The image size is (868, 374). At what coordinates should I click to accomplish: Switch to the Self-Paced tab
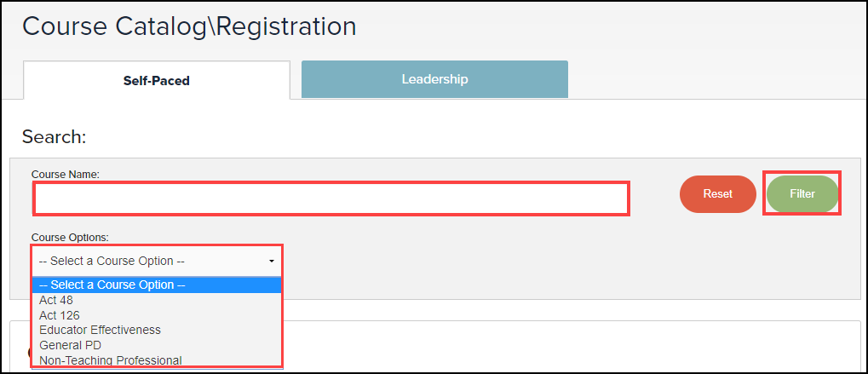[x=157, y=81]
